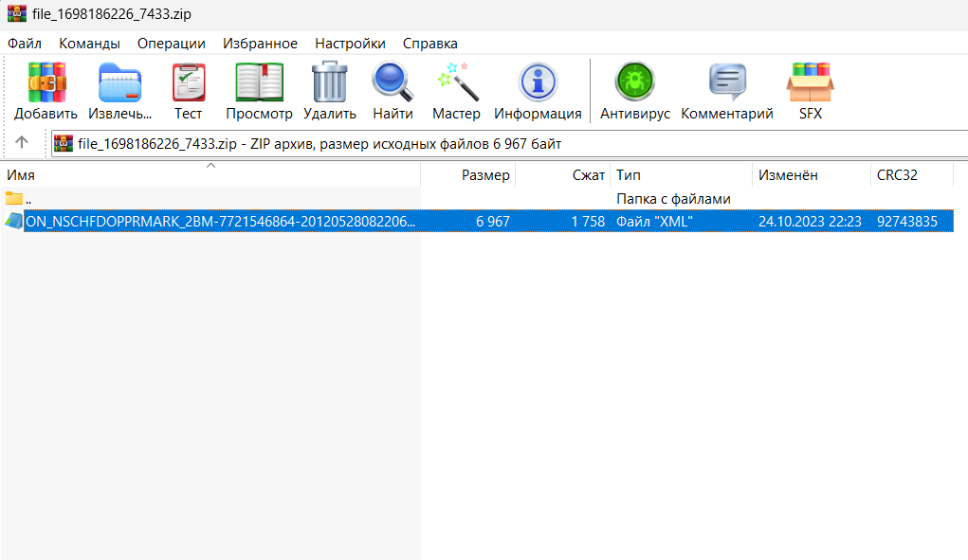Image resolution: width=968 pixels, height=560 pixels.
Task: Launch the Мастер wizard wand icon
Action: [x=457, y=81]
